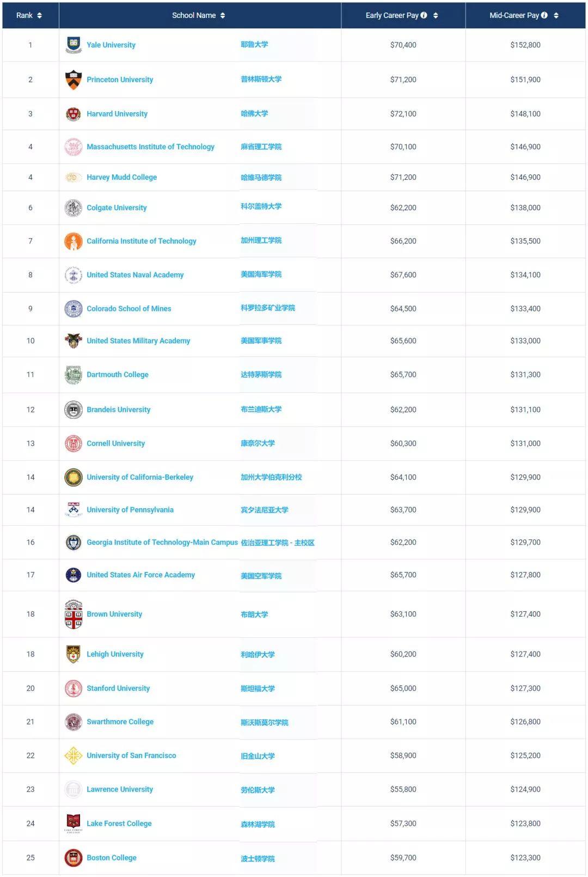588x877 pixels.
Task: Click the University of San Francisco logo
Action: pyautogui.click(x=73, y=756)
